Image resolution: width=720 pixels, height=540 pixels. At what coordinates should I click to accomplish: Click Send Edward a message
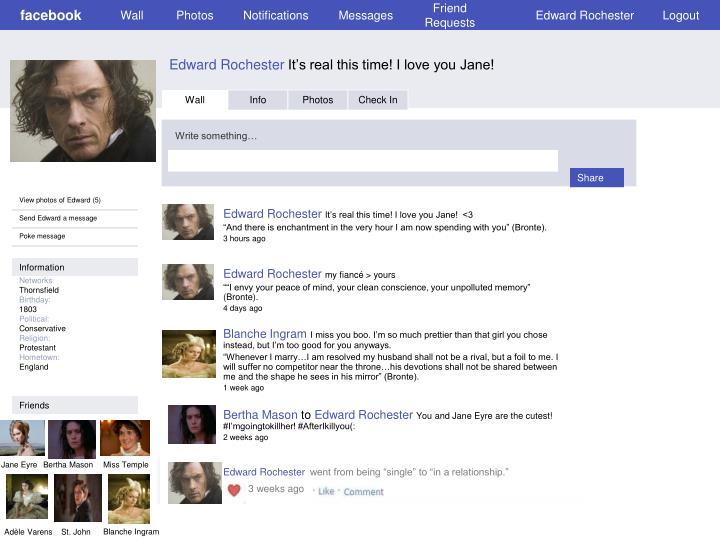[58, 218]
